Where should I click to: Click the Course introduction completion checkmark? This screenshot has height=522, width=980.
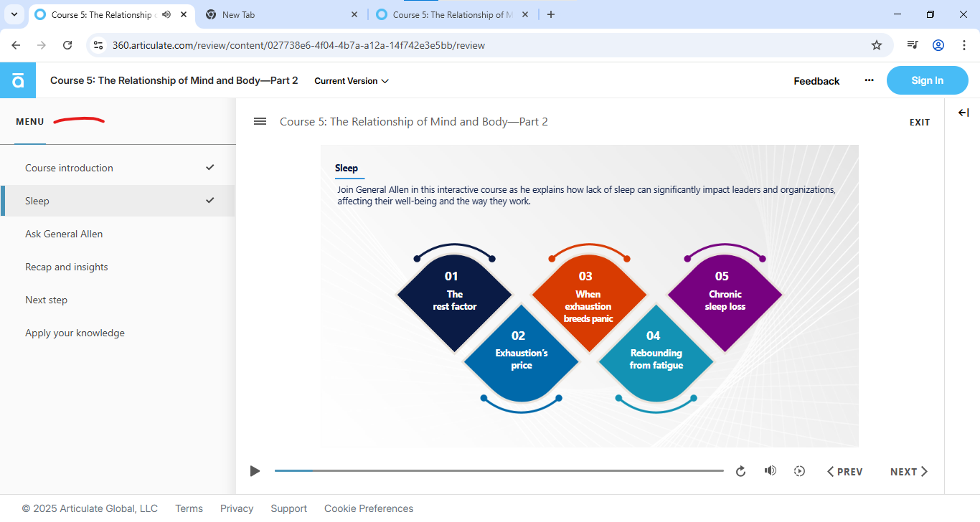point(210,167)
